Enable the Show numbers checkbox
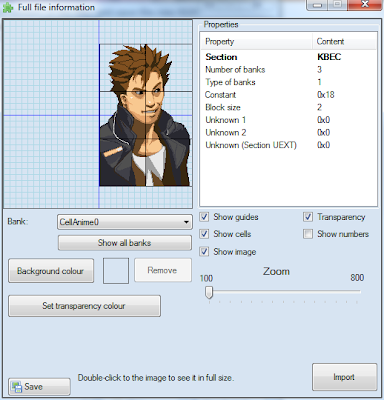Image resolution: width=384 pixels, height=400 pixels. (x=308, y=234)
